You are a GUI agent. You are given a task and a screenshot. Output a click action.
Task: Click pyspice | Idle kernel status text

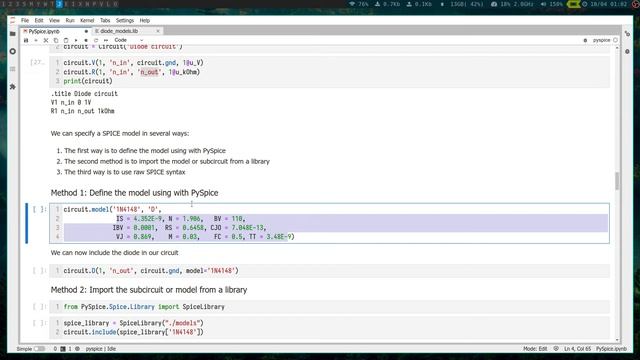click(x=101, y=349)
